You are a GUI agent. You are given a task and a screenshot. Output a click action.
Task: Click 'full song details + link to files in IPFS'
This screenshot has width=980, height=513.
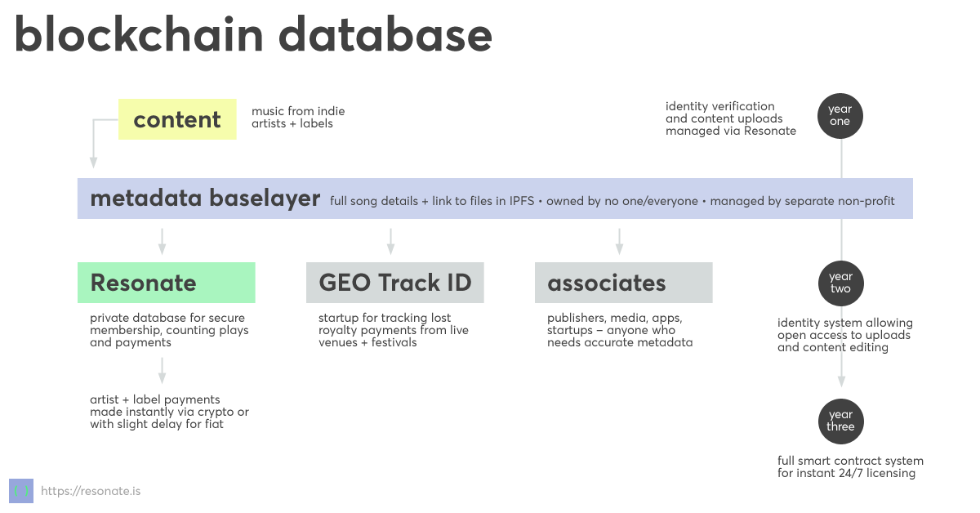(432, 200)
